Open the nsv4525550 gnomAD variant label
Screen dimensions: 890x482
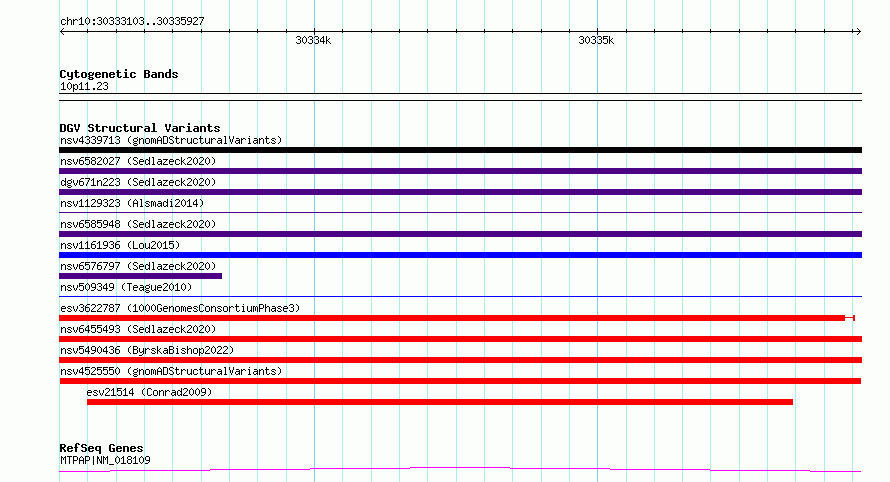pyautogui.click(x=171, y=371)
